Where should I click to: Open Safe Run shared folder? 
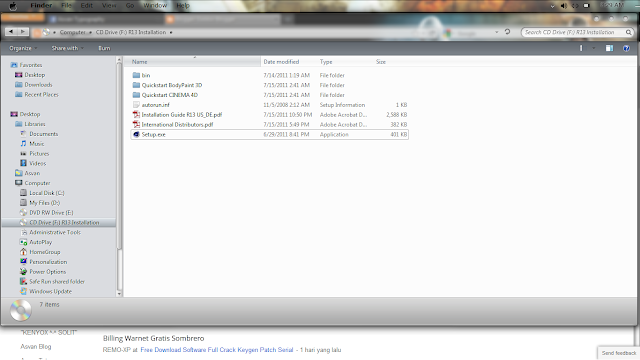click(x=57, y=282)
